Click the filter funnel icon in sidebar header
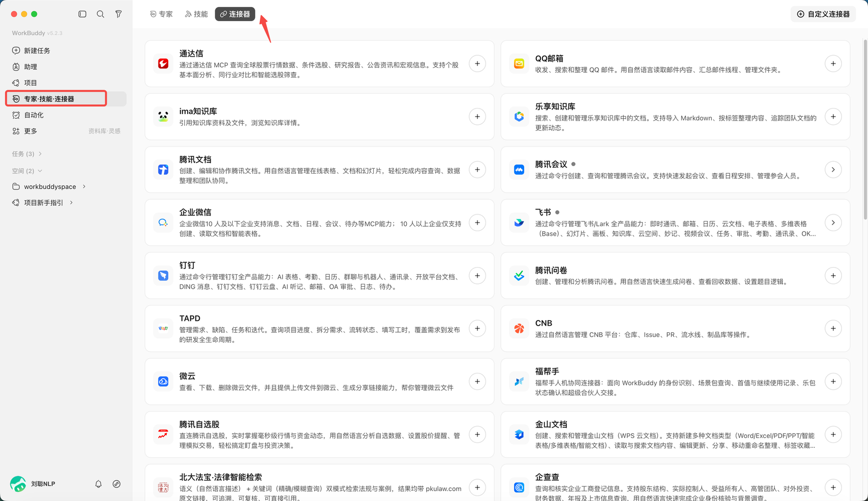 point(118,14)
